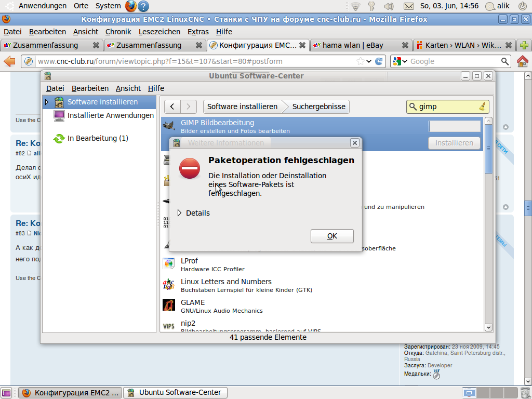Click the Ubuntu Software-Center taskbar button
Viewport: 532px width, 399px height.
(175, 393)
